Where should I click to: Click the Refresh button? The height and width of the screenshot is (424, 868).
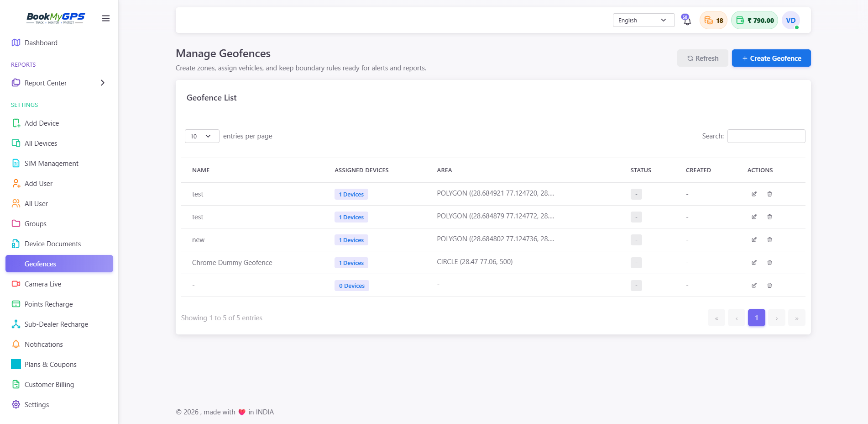tap(702, 58)
